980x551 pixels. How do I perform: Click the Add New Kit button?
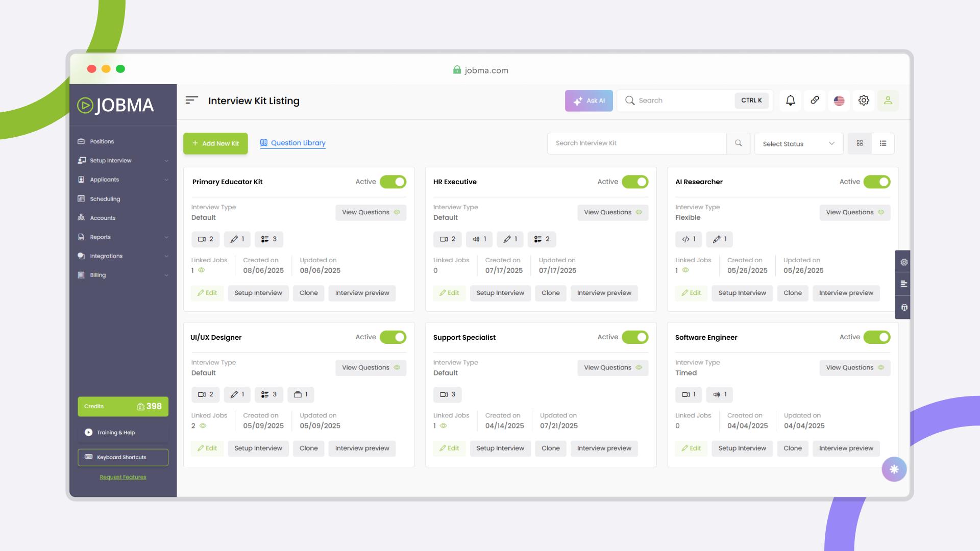pos(215,143)
